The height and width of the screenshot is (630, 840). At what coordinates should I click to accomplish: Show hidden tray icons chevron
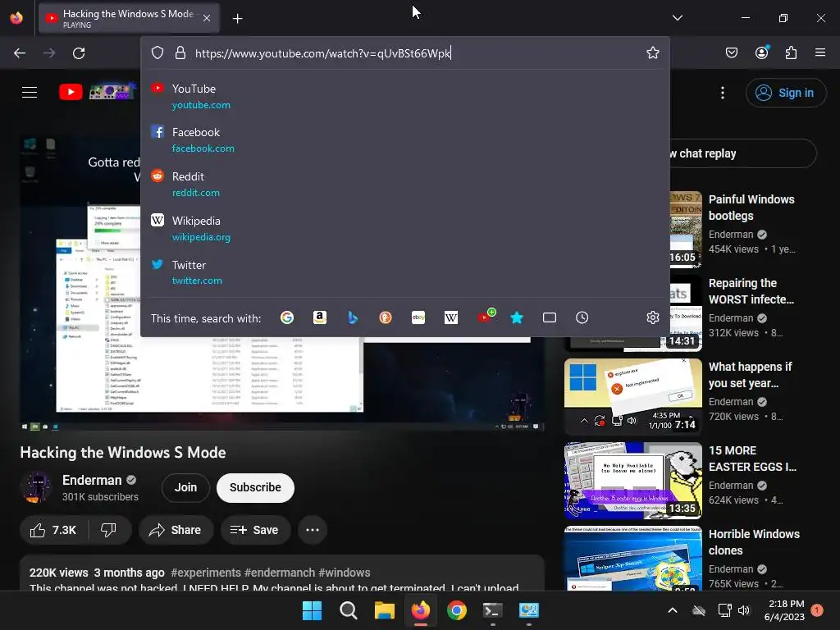tap(673, 610)
